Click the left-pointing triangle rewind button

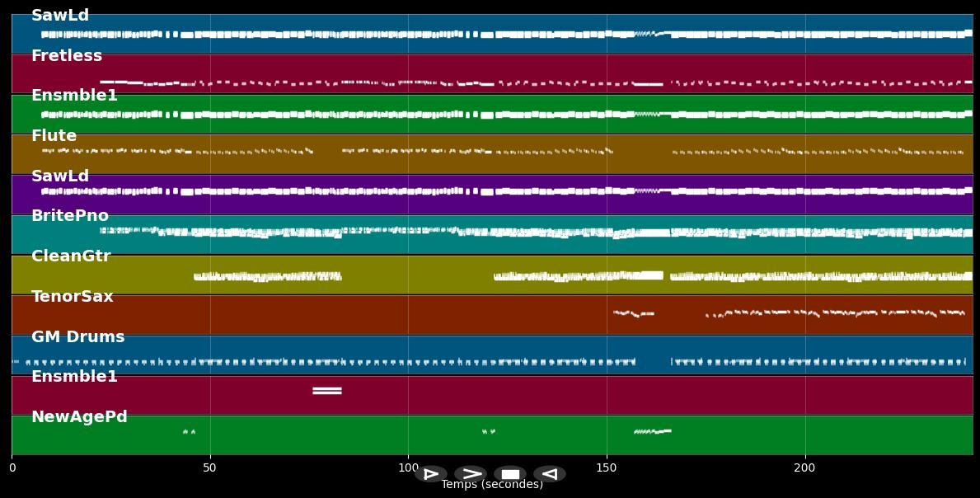click(x=550, y=474)
